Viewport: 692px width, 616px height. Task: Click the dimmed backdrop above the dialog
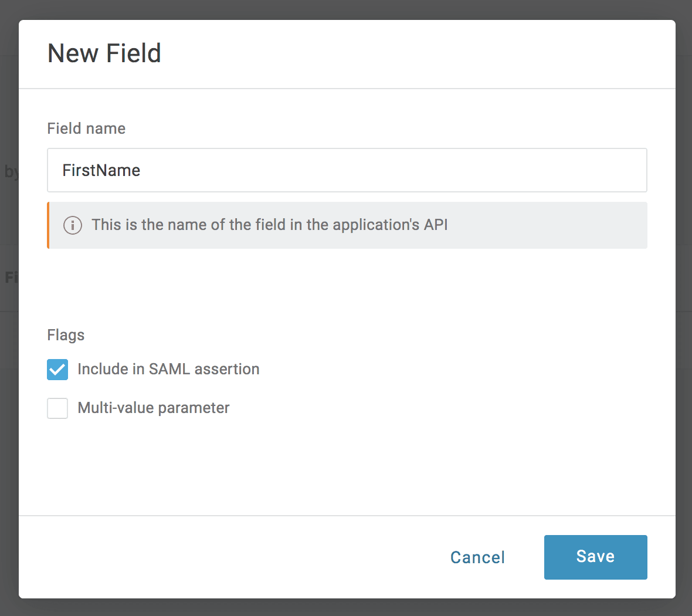346,9
